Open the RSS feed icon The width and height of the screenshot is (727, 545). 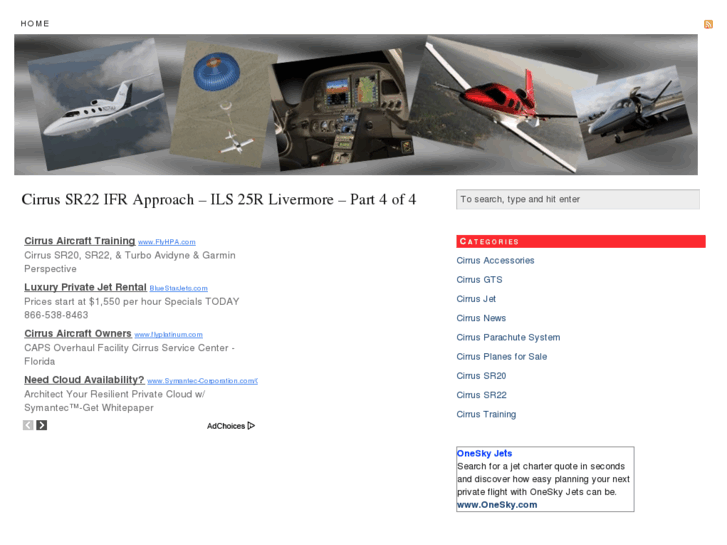708,24
